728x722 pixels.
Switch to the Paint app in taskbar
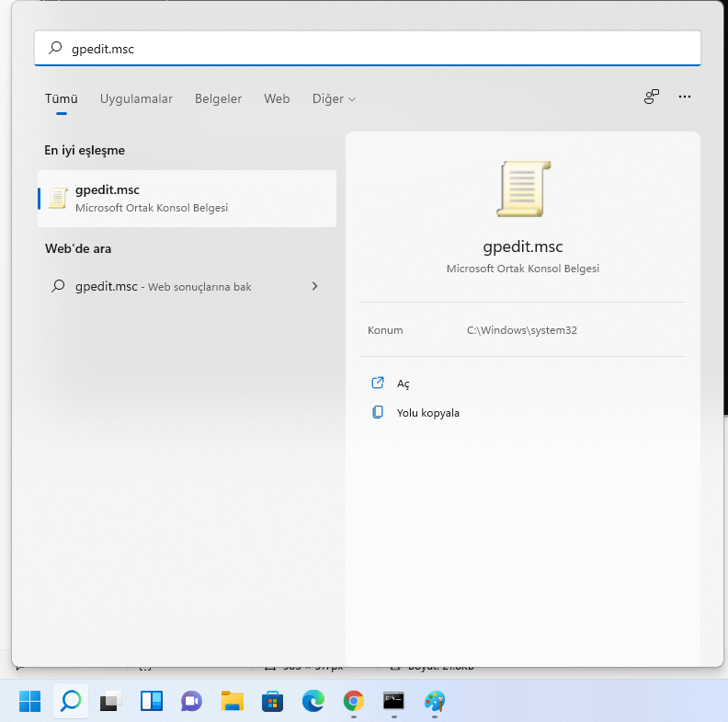pyautogui.click(x=434, y=701)
